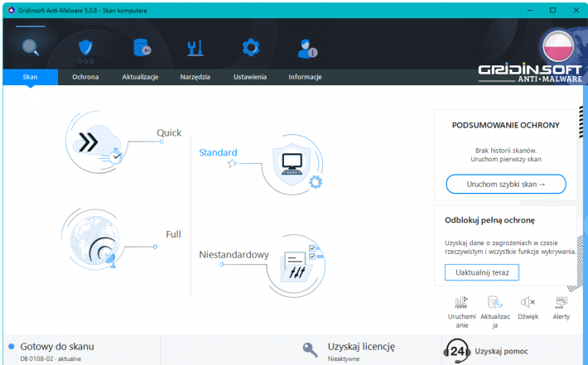Image resolution: width=588 pixels, height=365 pixels.
Task: Open the Ochrona tab
Action: point(85,77)
